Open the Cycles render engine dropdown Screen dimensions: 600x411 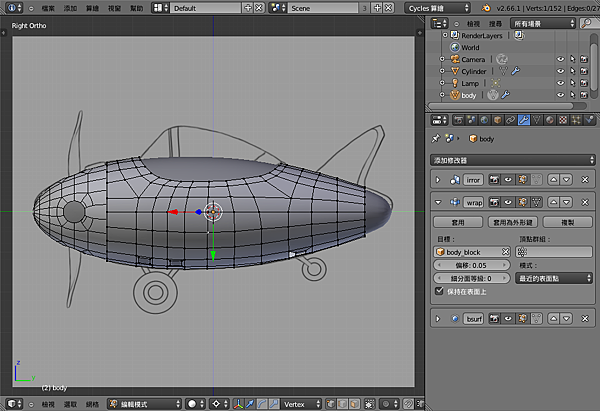click(437, 8)
